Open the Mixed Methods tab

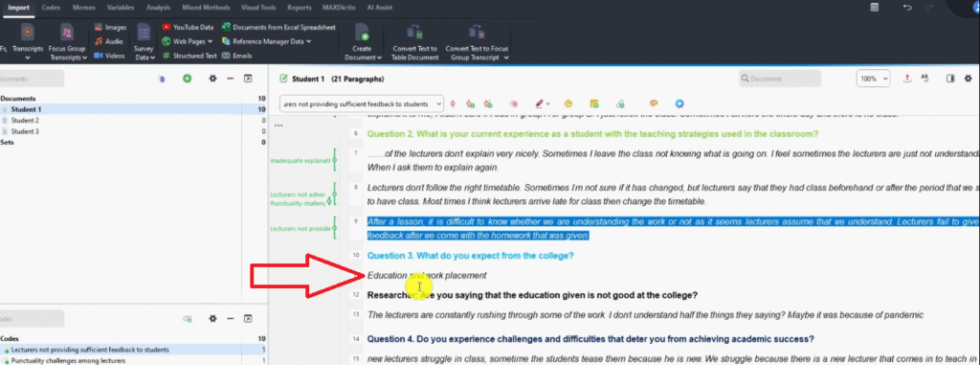point(206,8)
